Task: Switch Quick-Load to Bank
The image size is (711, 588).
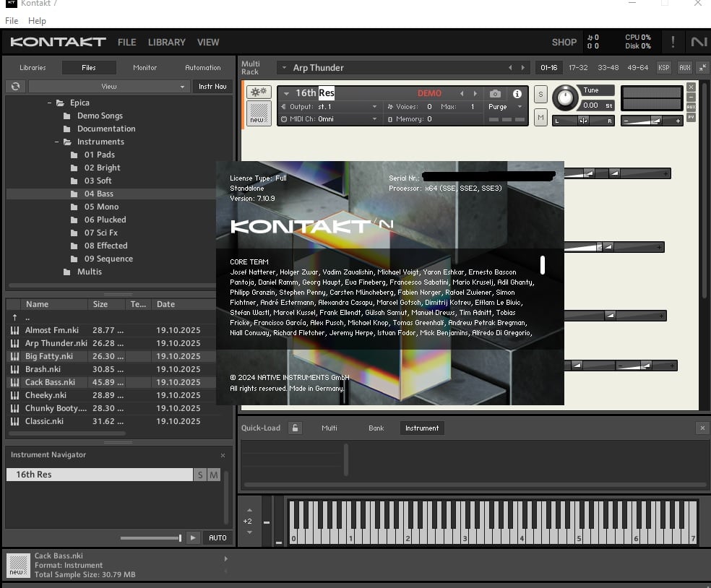Action: coord(376,428)
